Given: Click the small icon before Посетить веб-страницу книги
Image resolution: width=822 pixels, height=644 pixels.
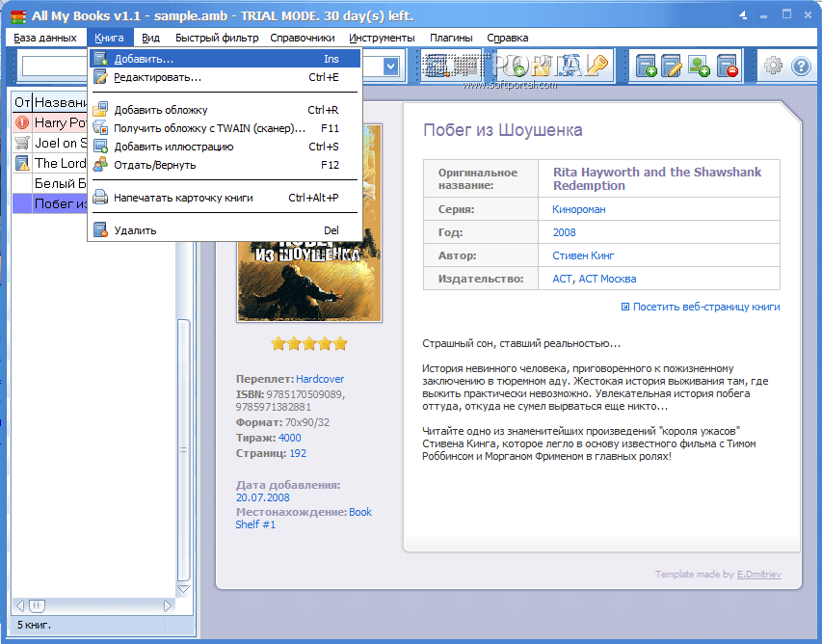Looking at the screenshot, I should click(624, 307).
